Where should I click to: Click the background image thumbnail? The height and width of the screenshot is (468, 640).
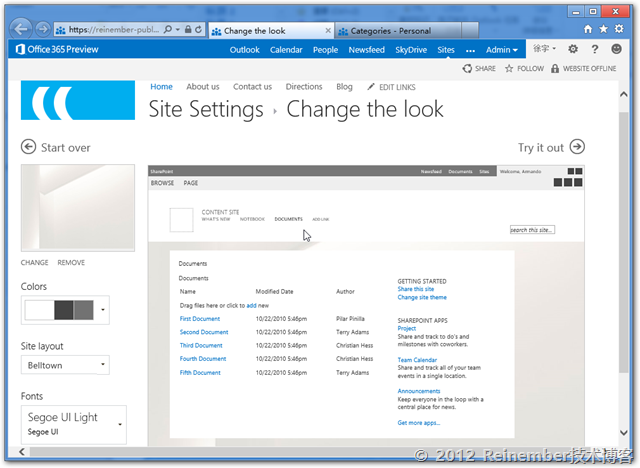coord(78,208)
